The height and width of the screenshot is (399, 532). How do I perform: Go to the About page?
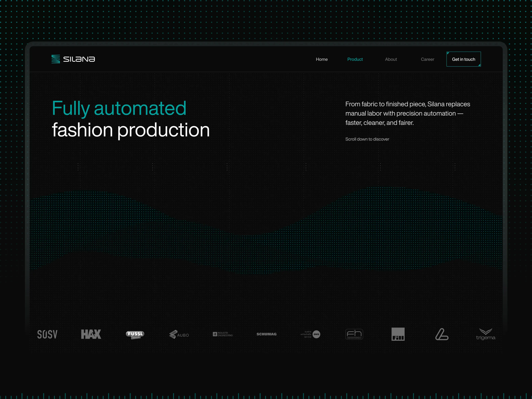pos(391,59)
